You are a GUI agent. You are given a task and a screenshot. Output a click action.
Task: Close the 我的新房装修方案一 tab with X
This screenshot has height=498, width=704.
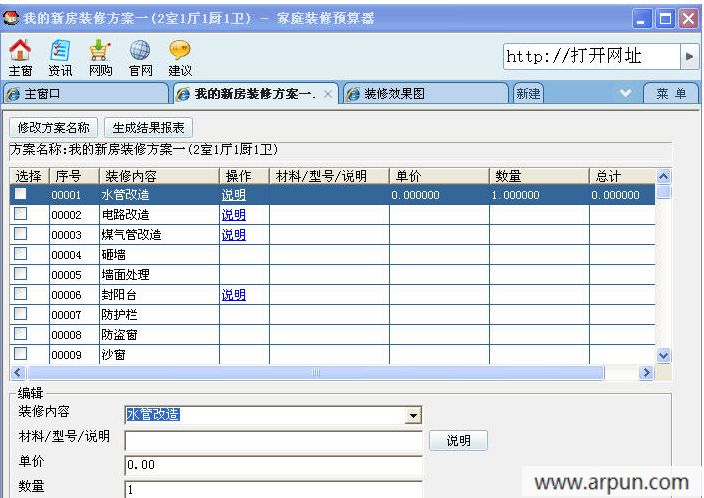pyautogui.click(x=328, y=94)
